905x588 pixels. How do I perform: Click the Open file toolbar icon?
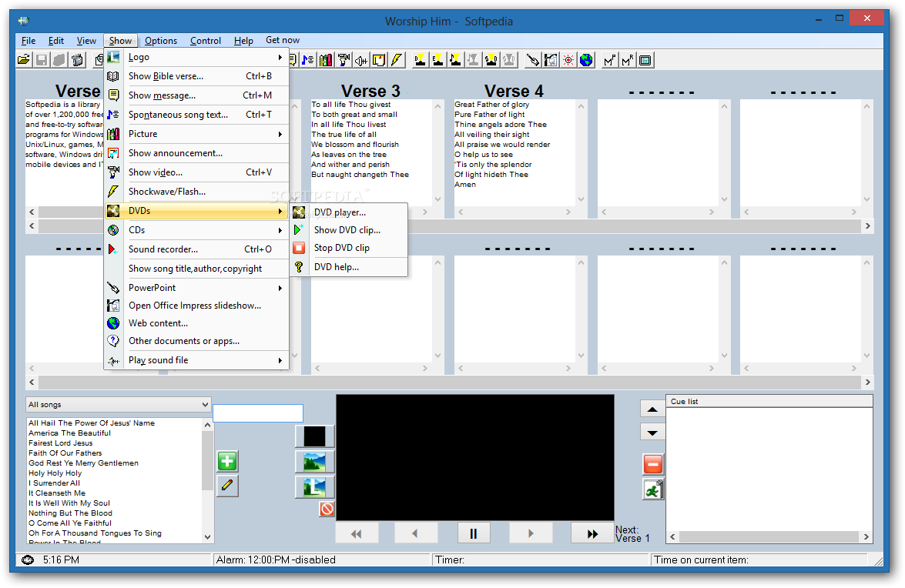click(24, 60)
